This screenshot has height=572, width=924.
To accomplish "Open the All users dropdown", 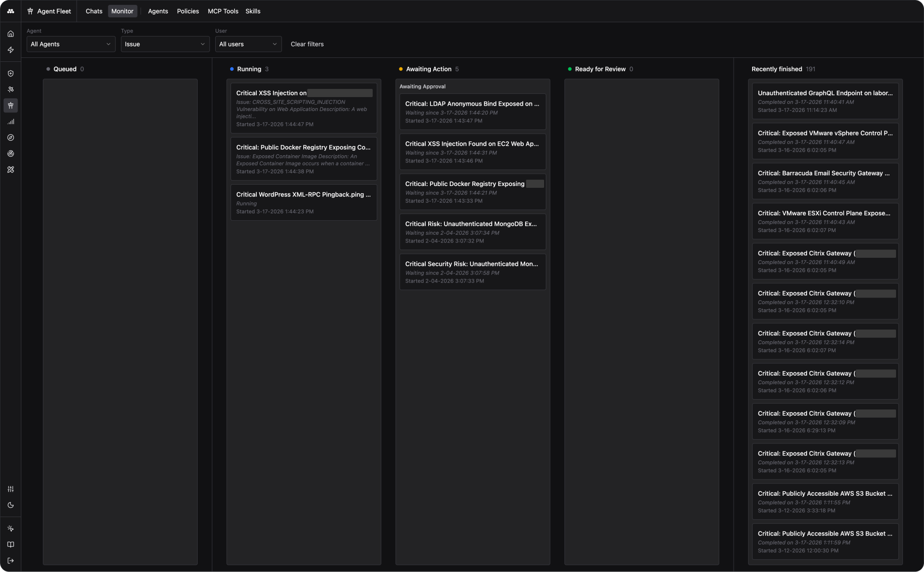I will tap(248, 44).
